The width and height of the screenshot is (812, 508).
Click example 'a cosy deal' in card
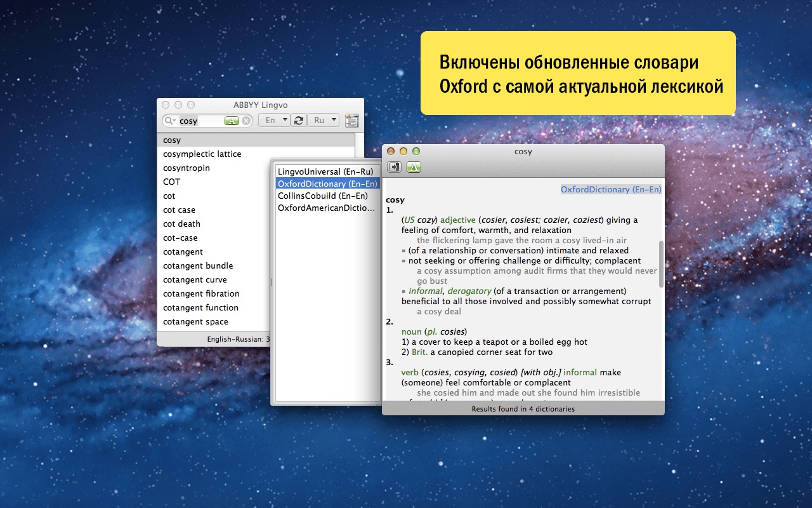coord(439,311)
